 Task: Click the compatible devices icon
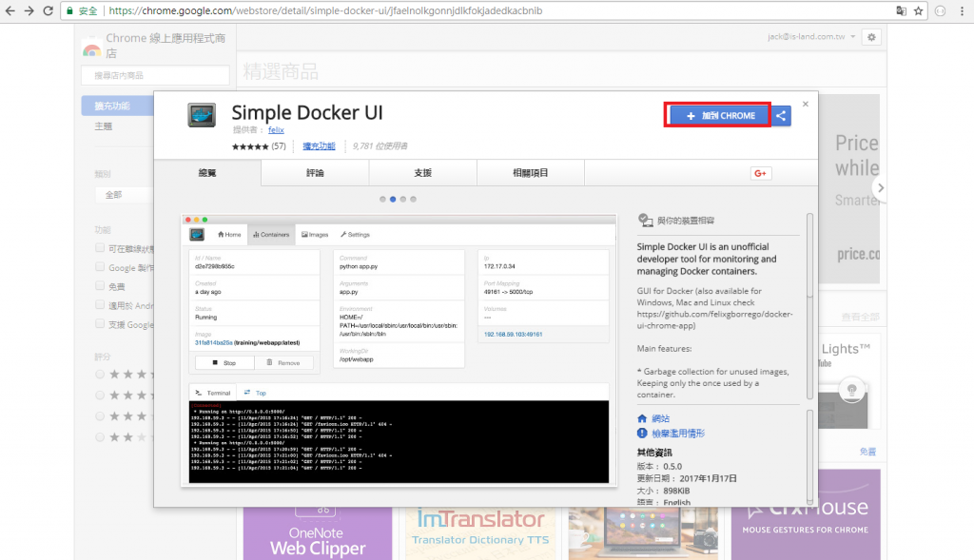click(x=646, y=221)
